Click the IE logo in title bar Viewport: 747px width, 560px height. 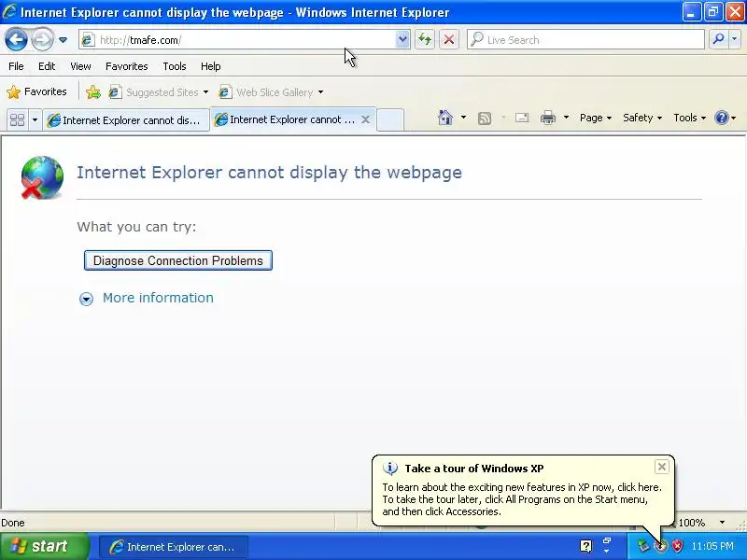(x=9, y=11)
